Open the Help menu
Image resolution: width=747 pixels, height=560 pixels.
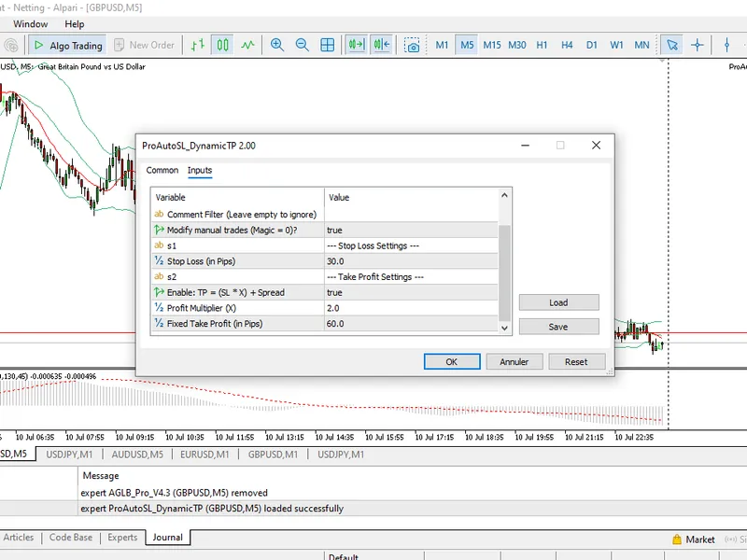(x=75, y=24)
